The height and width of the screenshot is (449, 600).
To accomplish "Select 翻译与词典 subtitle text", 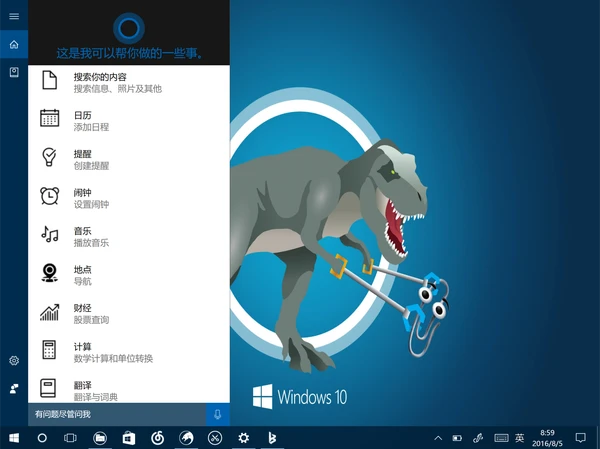I will (95, 397).
